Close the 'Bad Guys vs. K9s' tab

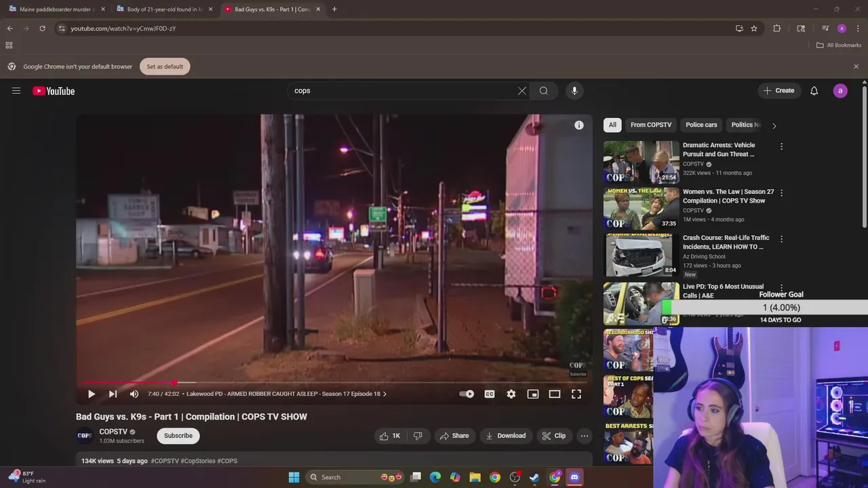pos(318,9)
